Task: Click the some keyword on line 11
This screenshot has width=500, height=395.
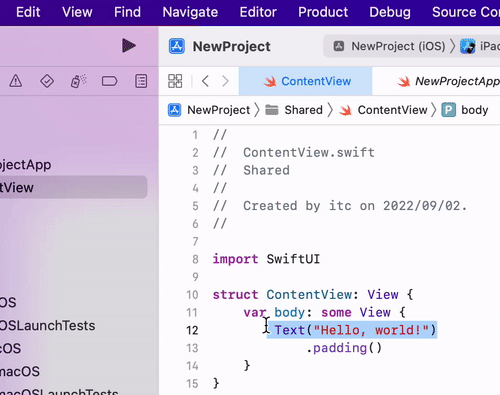Action: tap(336, 313)
